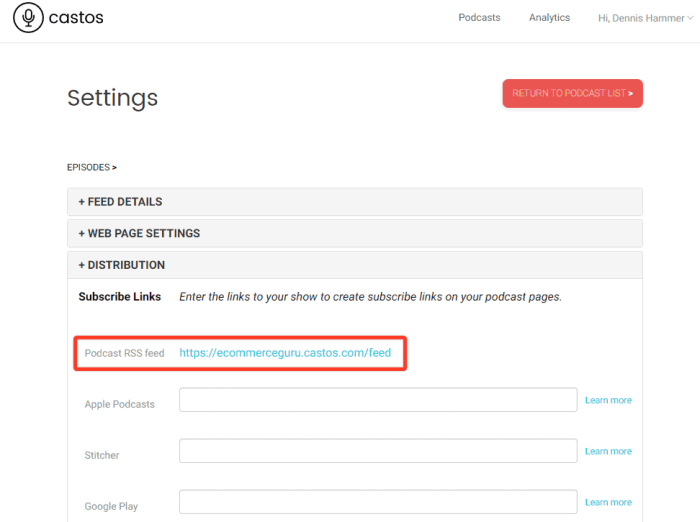Click the Subscribe Links label
Image resolution: width=700 pixels, height=522 pixels.
coord(120,296)
